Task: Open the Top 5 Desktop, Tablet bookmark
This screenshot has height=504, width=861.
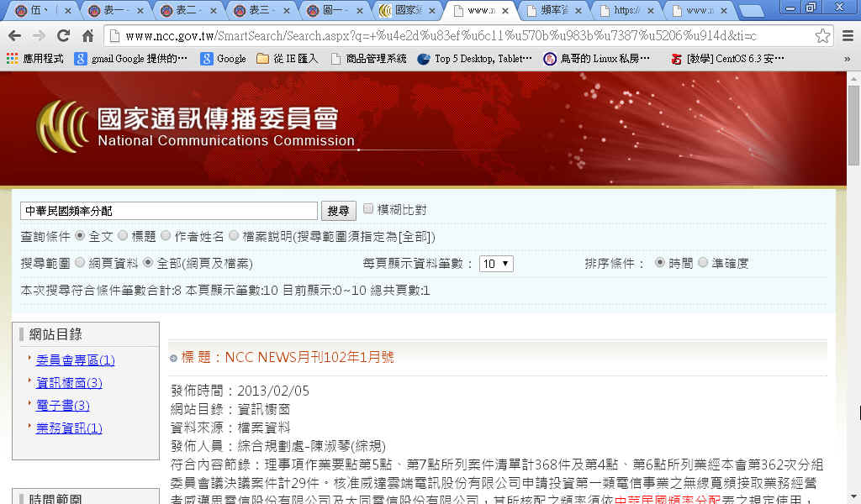Action: tap(474, 59)
